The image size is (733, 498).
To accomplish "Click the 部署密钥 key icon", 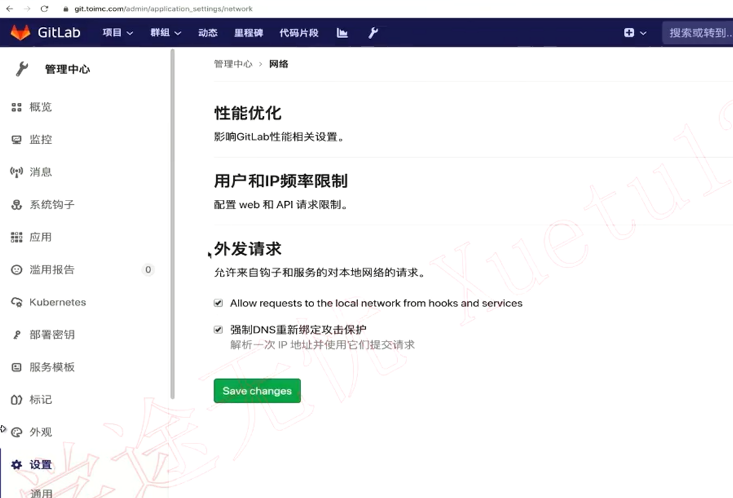I will click(16, 335).
